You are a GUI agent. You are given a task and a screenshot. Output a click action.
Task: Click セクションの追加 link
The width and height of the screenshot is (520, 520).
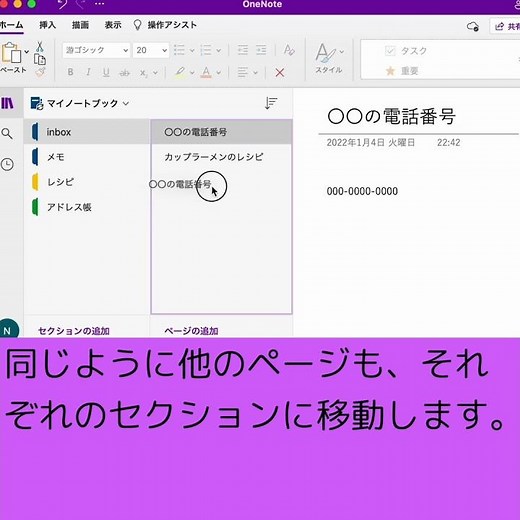click(74, 331)
